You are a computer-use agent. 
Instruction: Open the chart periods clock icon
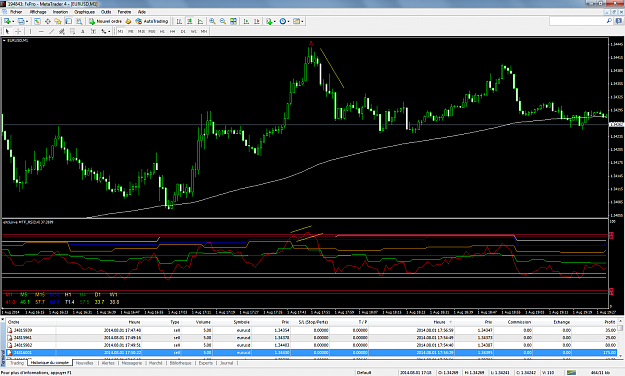[x=283, y=21]
